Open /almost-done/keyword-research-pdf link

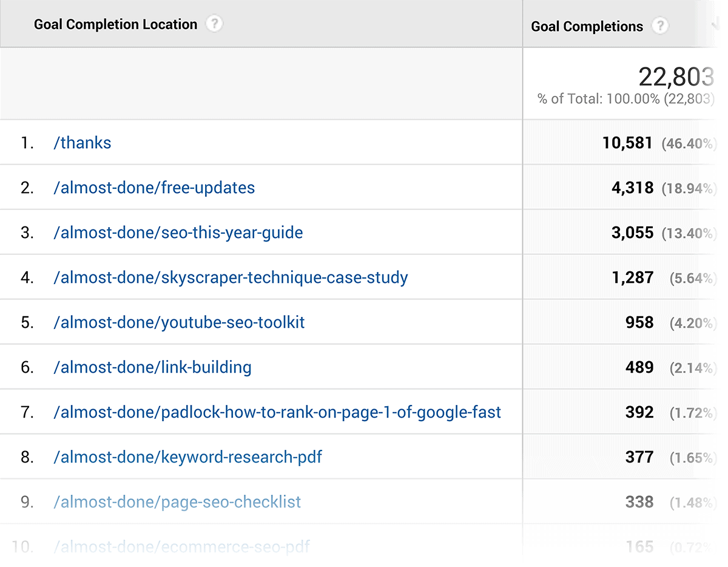coord(188,457)
